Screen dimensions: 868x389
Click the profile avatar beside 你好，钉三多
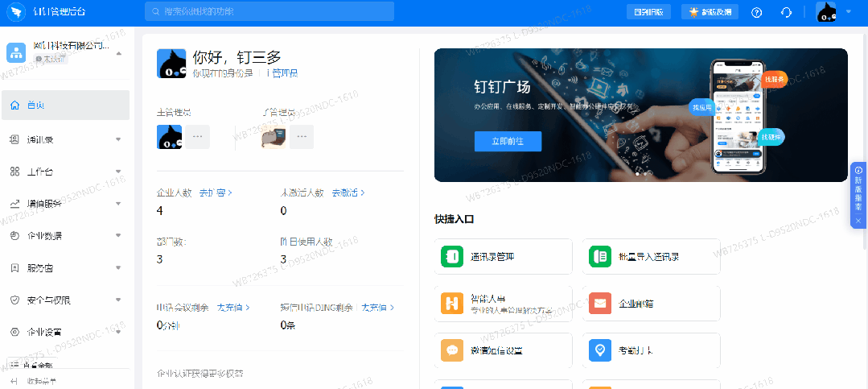[x=171, y=63]
